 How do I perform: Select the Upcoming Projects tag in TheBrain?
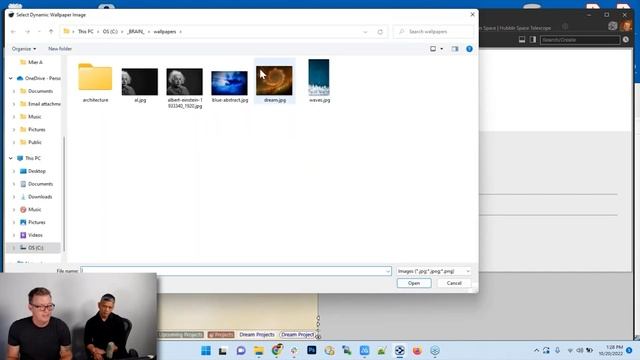coord(181,334)
